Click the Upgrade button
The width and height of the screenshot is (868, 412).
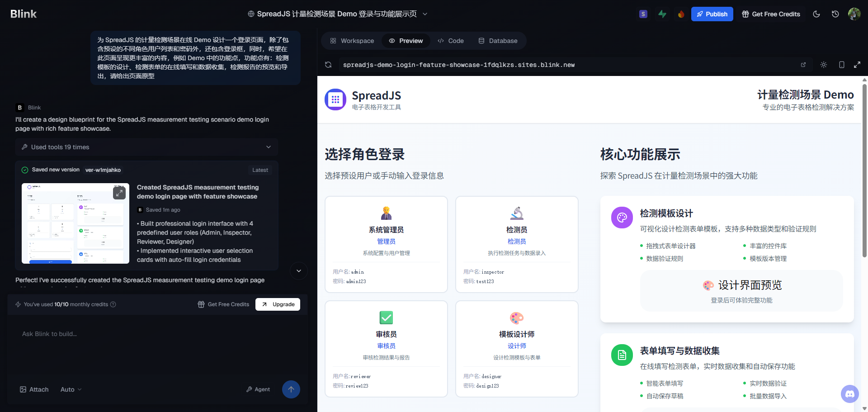pos(278,304)
